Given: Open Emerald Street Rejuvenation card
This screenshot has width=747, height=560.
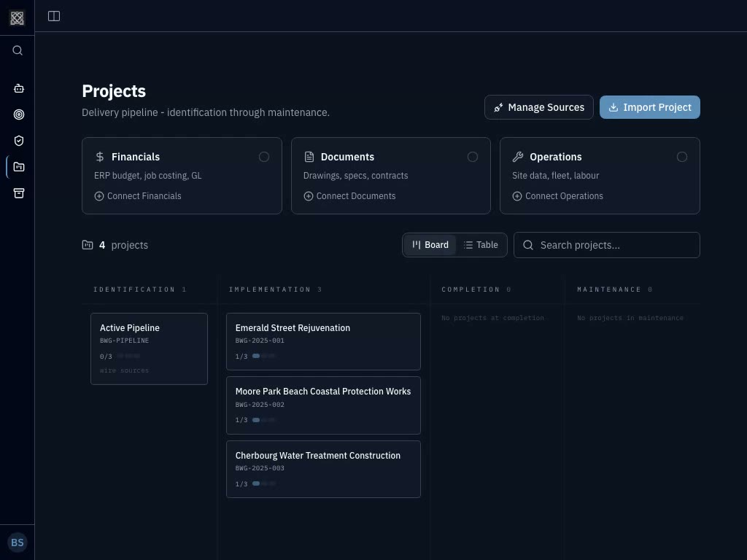Looking at the screenshot, I should [323, 341].
